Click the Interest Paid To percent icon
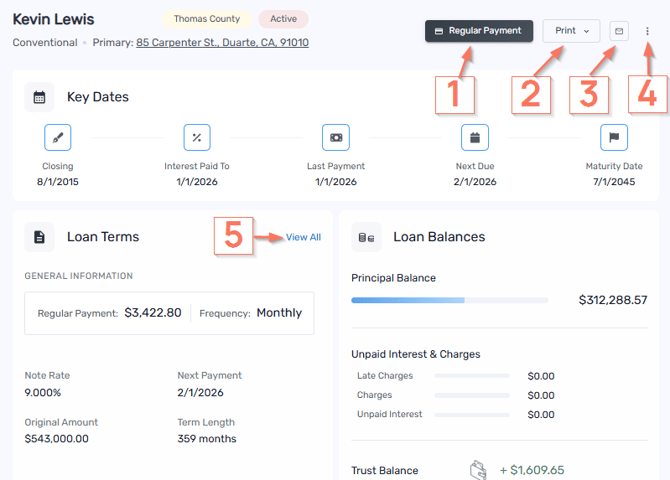This screenshot has height=480, width=670. pos(197,137)
